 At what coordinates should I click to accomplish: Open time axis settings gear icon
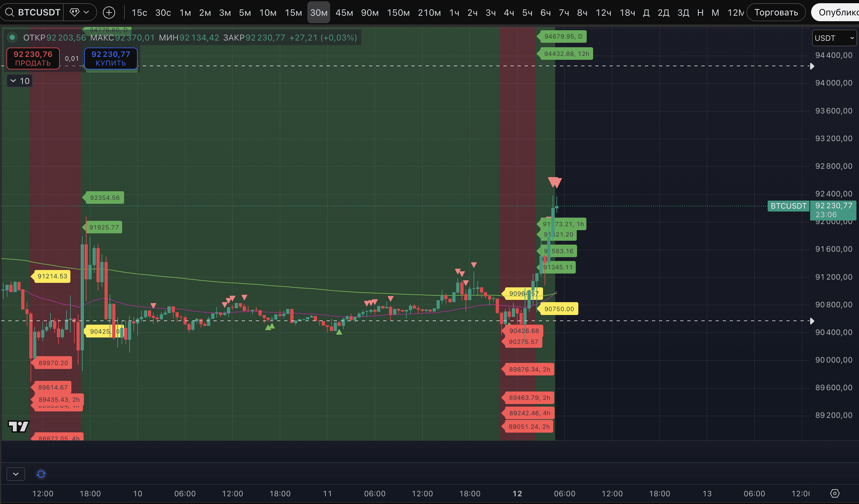835,493
